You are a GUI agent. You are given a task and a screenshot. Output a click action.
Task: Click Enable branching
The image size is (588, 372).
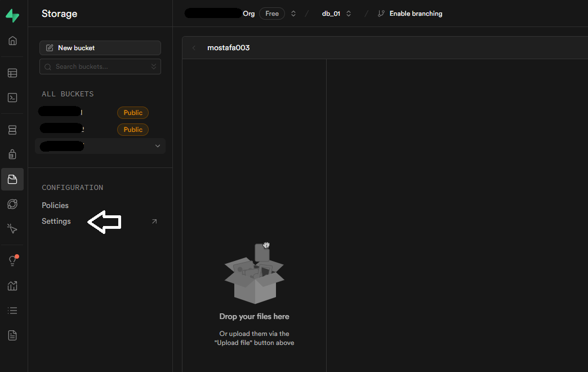415,13
